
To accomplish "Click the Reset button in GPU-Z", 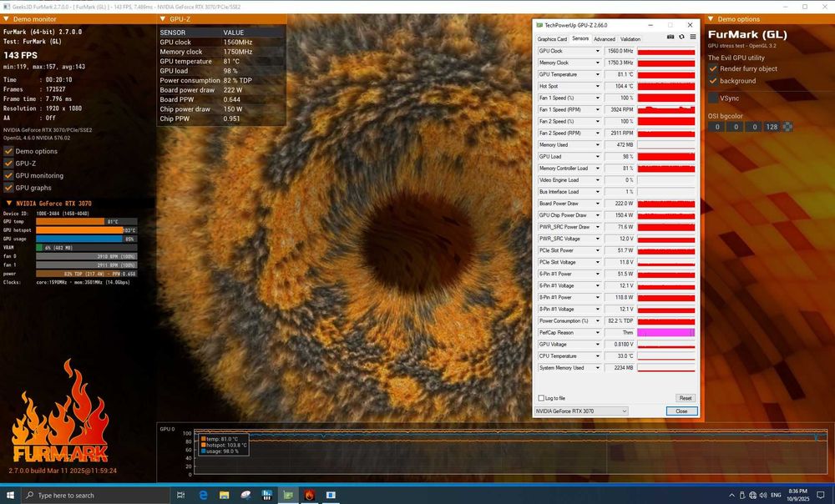I will 686,398.
